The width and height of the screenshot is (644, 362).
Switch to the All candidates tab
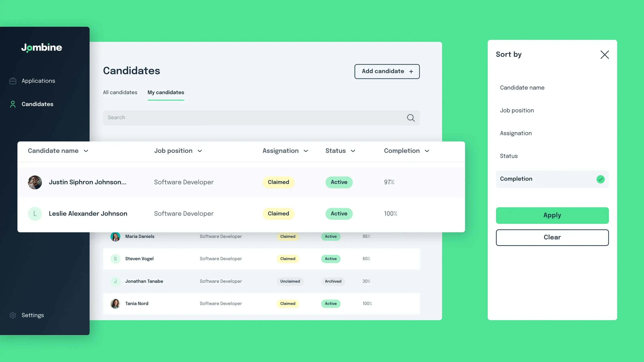click(120, 92)
